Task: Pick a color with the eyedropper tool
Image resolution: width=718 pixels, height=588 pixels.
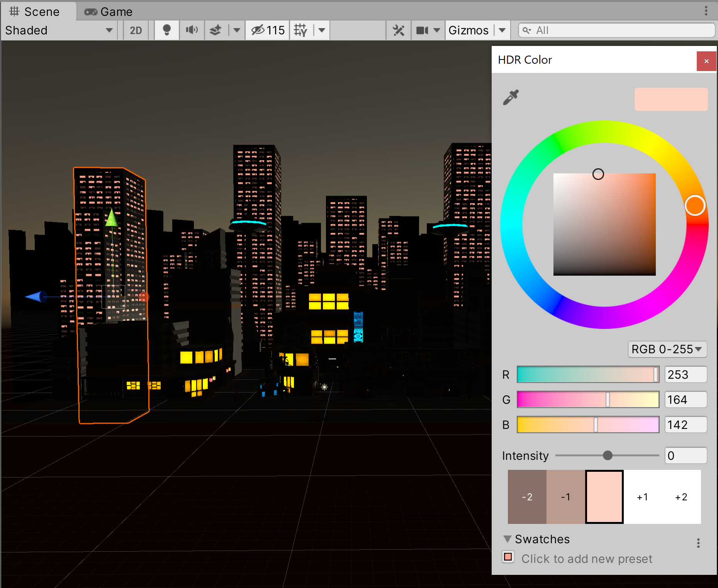Action: click(x=511, y=97)
